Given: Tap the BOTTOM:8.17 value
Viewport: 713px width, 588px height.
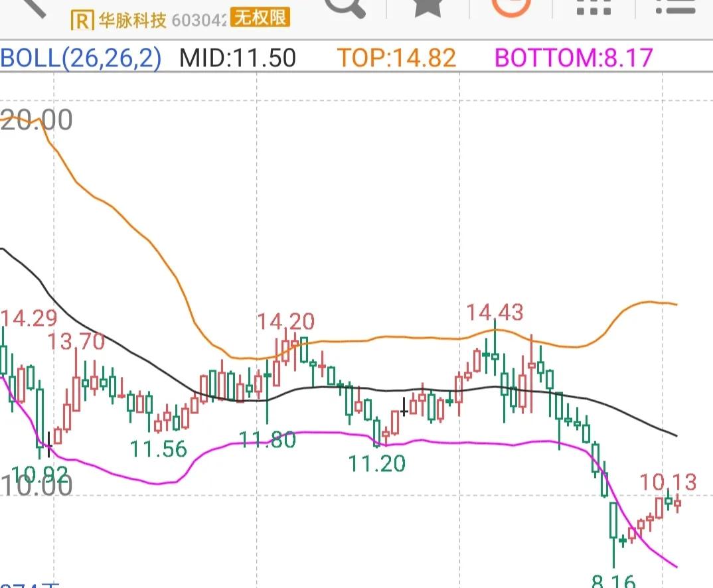Looking at the screenshot, I should coord(574,58).
